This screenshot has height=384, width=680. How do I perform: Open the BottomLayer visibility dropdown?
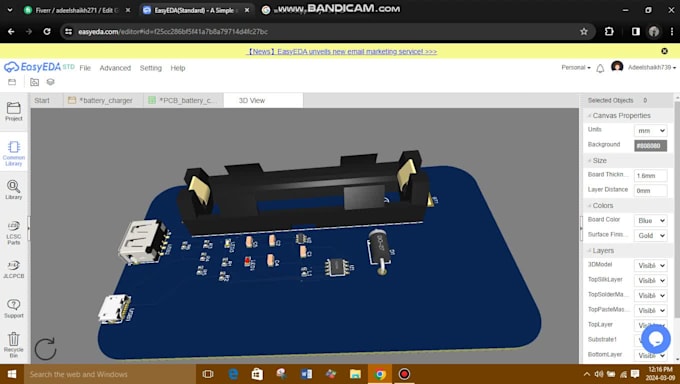coord(651,355)
